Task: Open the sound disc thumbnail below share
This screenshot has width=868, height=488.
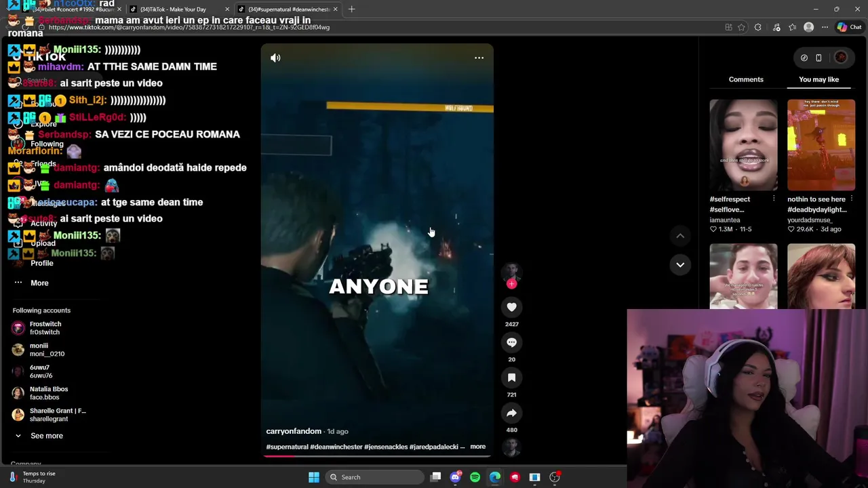Action: (511, 447)
